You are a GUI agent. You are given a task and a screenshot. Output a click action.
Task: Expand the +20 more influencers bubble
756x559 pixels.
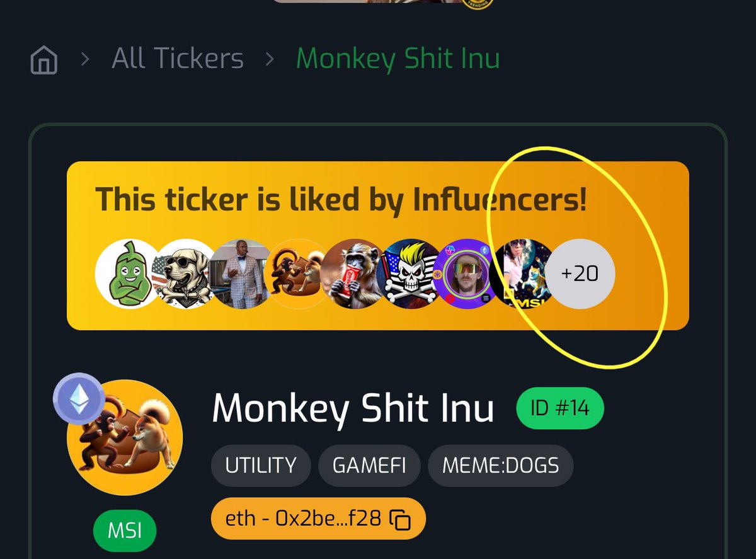[580, 274]
